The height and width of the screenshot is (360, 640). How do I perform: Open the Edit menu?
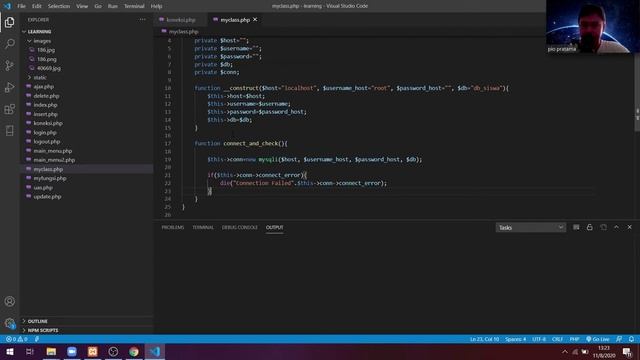pos(37,6)
